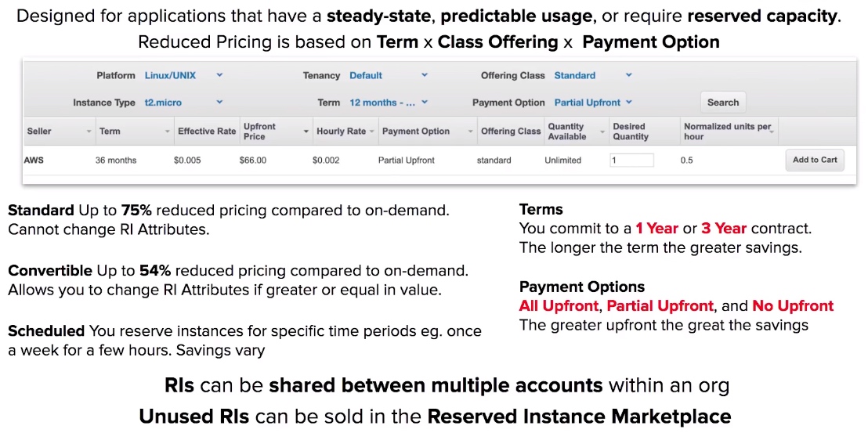Click the Seller column sort arrow
The width and height of the screenshot is (868, 433).
pos(89,132)
